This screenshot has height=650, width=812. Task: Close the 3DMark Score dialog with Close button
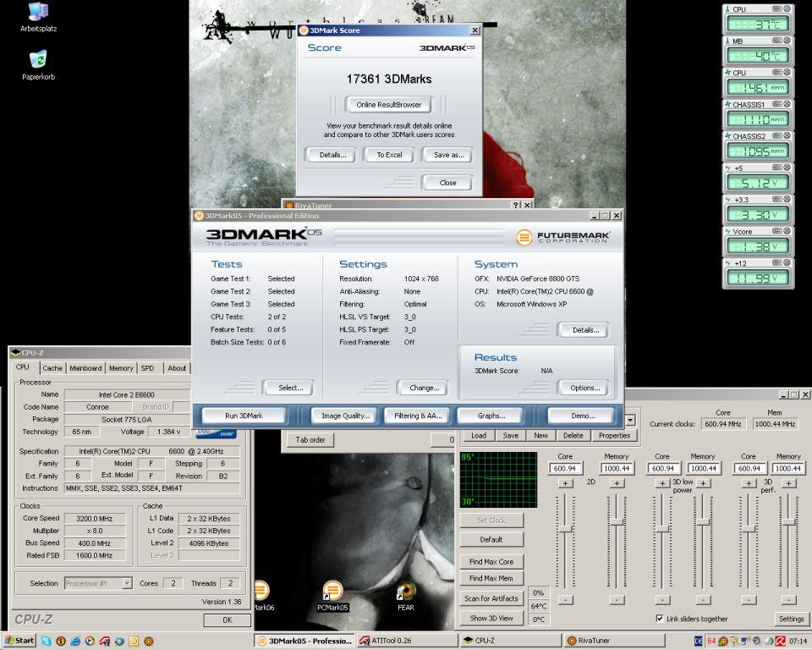pos(447,183)
